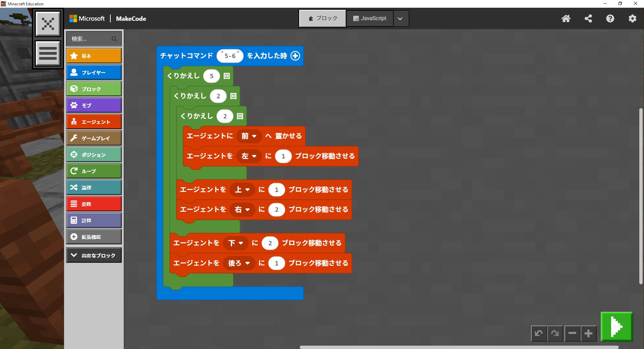
Task: Zoom in on the workspace
Action: click(588, 333)
